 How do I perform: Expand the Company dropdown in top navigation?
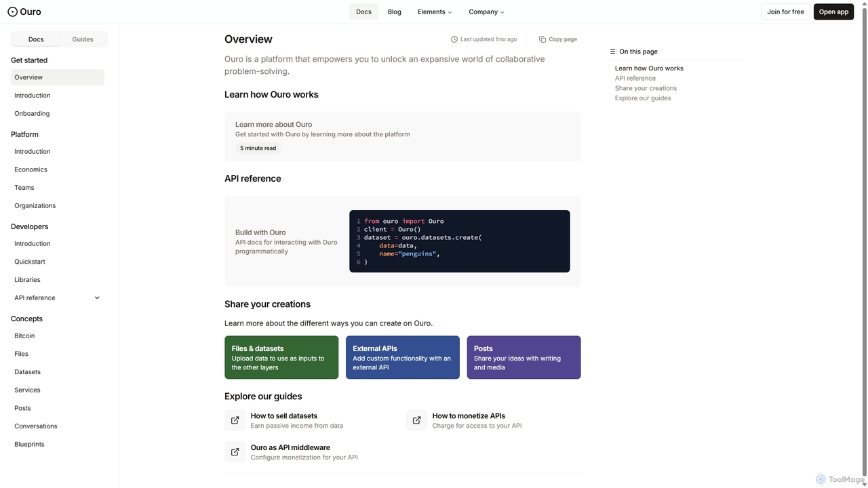pos(486,12)
